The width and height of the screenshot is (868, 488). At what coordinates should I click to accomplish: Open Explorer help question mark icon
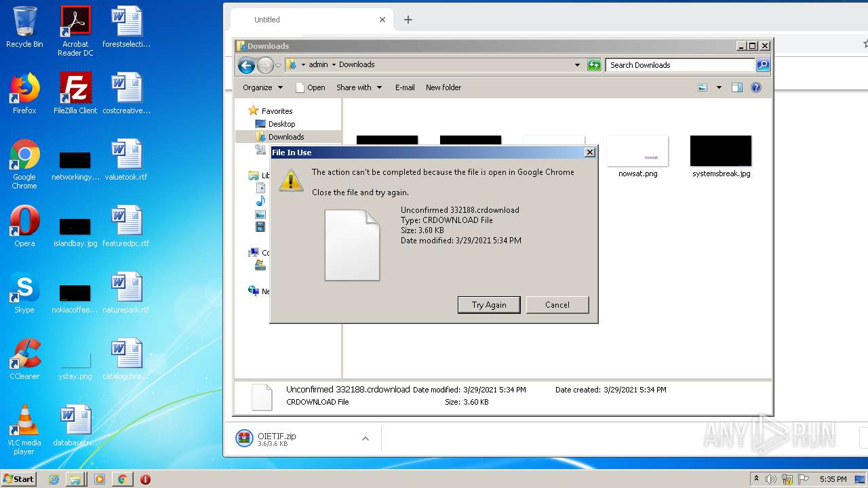[x=756, y=87]
